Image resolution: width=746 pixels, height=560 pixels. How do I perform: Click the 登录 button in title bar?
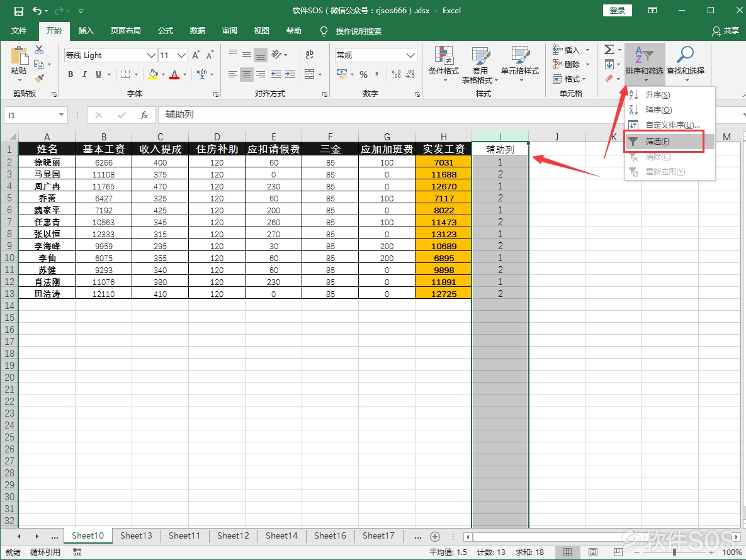coord(618,11)
